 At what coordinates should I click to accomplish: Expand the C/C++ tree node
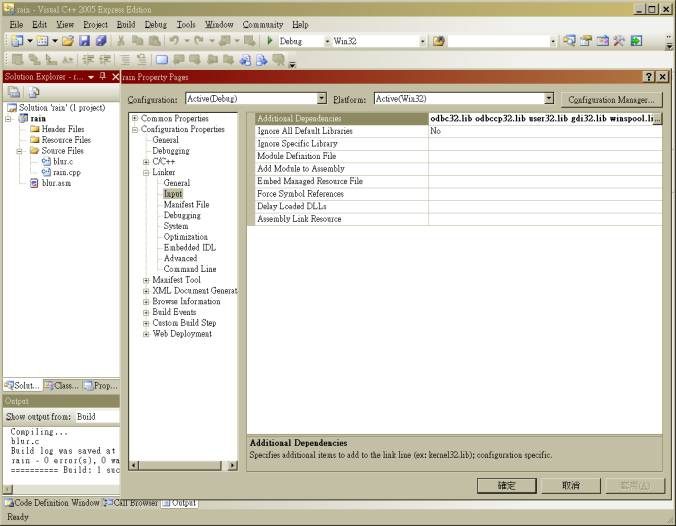pos(146,162)
